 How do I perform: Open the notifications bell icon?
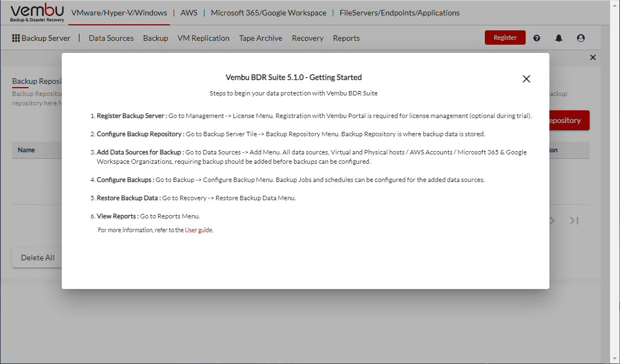pos(559,38)
